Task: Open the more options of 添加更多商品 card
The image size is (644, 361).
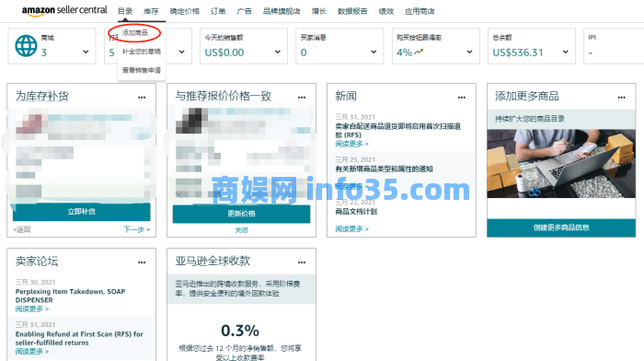Action: point(621,98)
